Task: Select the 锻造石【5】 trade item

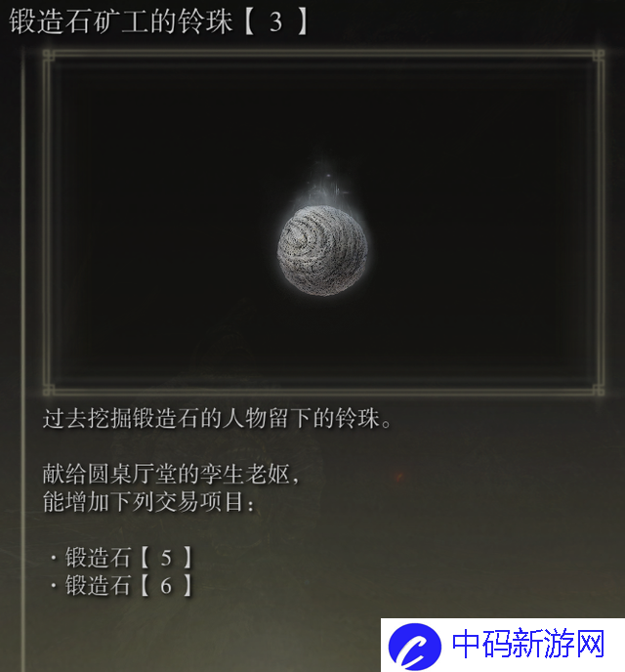Action: coord(129,558)
